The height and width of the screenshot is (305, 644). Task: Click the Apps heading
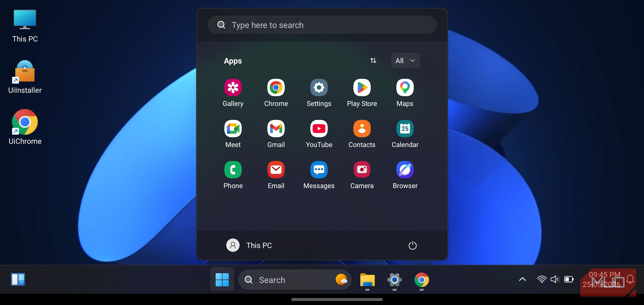(x=233, y=61)
